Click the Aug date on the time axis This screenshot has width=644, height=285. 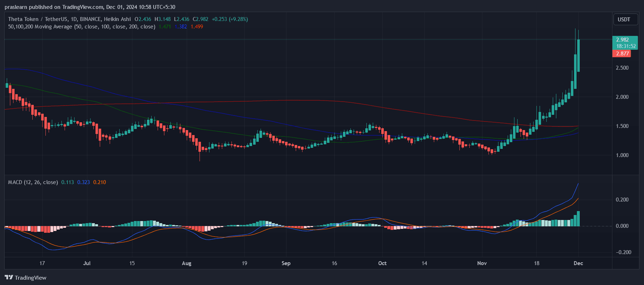point(186,263)
